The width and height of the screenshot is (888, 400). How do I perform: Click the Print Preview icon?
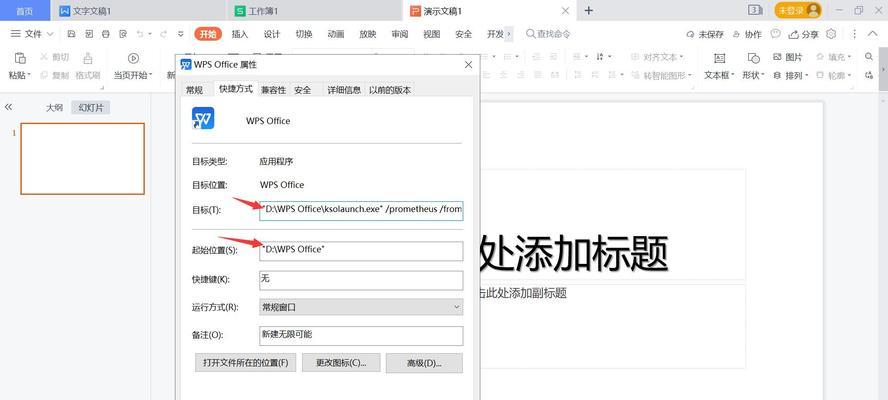point(123,34)
